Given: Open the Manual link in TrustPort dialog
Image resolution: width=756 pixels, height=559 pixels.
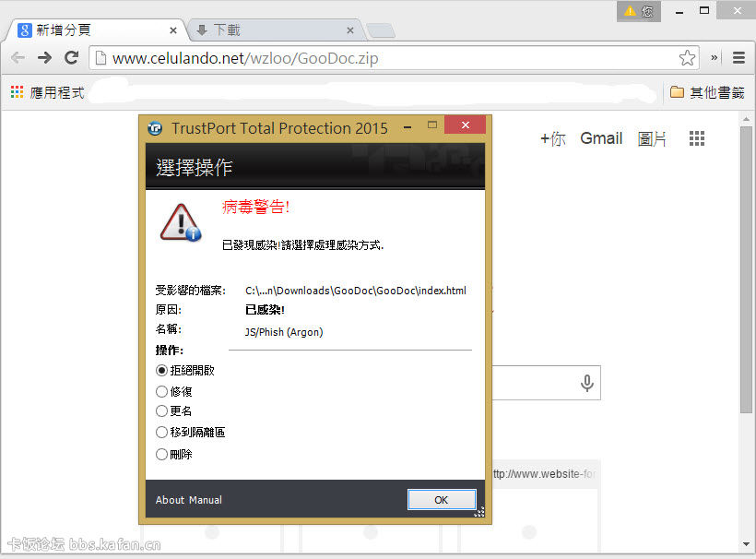Looking at the screenshot, I should click(205, 500).
